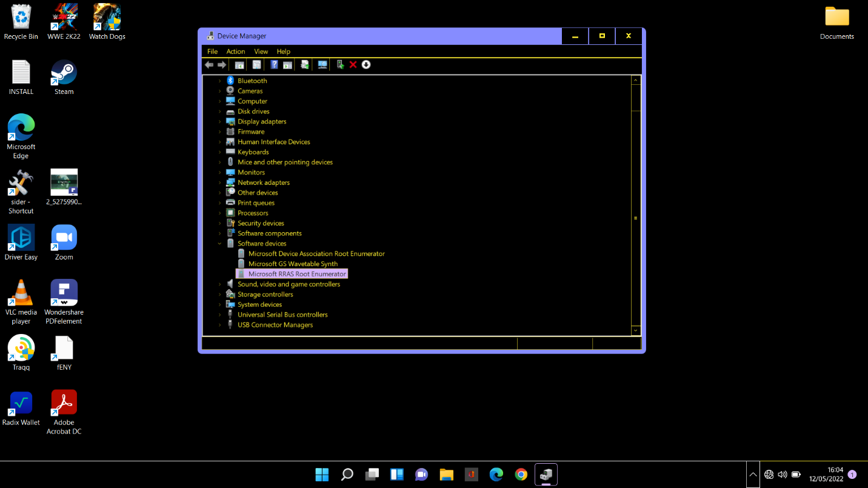The height and width of the screenshot is (488, 868).
Task: Expand the Network adapters category
Action: tap(220, 182)
